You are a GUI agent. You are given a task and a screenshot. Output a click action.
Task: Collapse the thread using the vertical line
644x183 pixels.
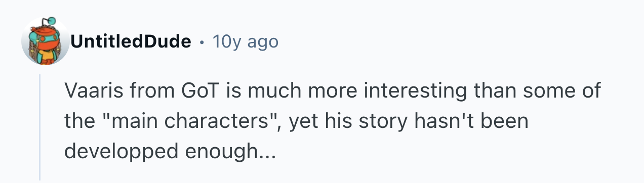39,126
